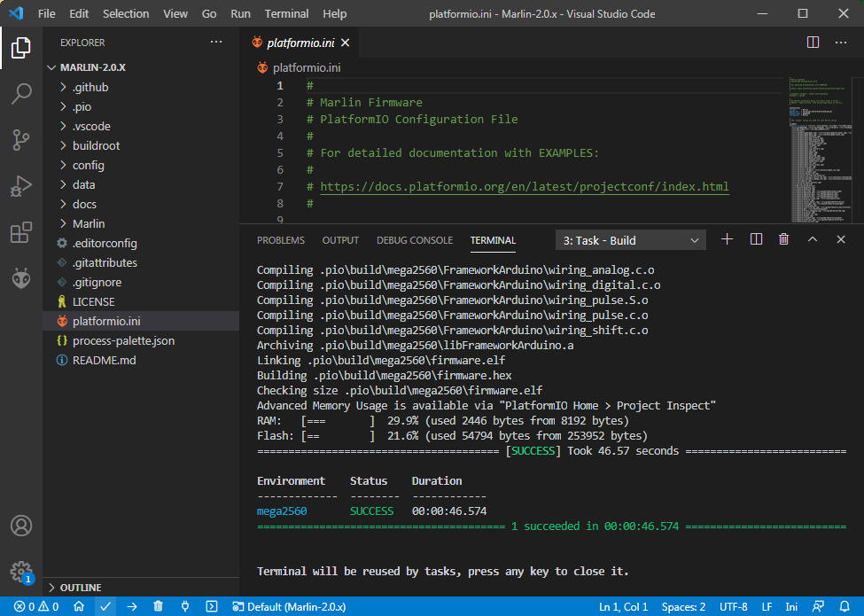864x616 pixels.
Task: Open the Search view in activity bar
Action: click(21, 94)
